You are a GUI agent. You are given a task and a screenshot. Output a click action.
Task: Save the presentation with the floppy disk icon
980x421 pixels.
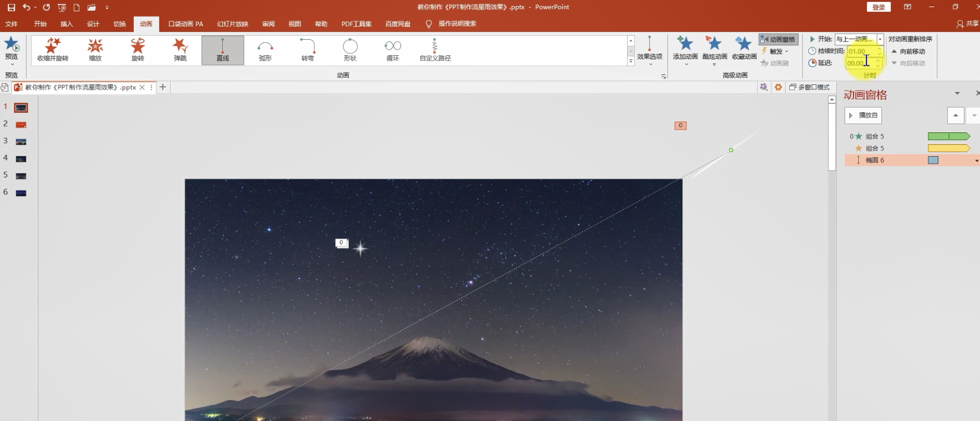pyautogui.click(x=11, y=8)
